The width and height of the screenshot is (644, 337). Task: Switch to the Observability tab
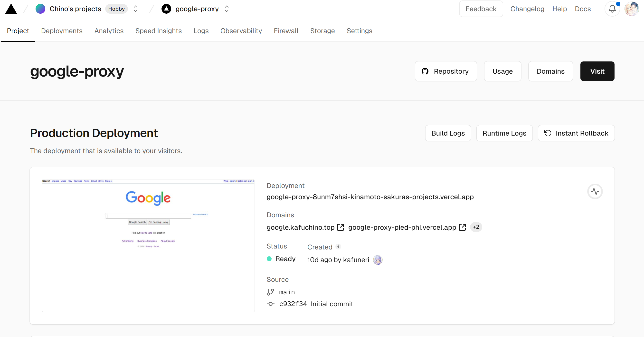pos(241,31)
